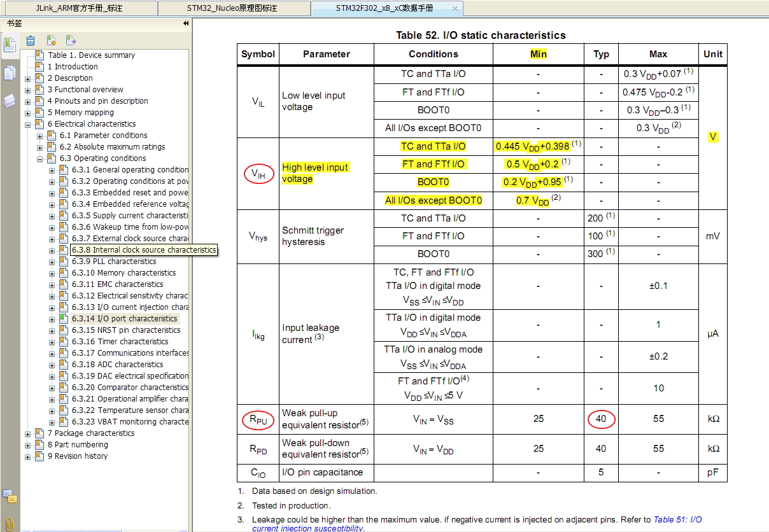
Task: Switch to the JLink_ARM官方手册_标注 tab
Action: pyautogui.click(x=78, y=8)
